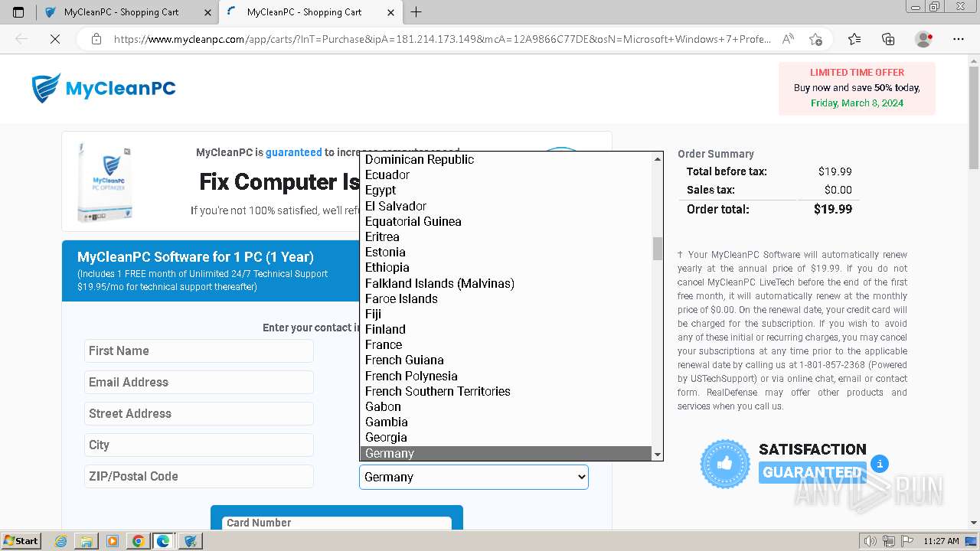The width and height of the screenshot is (980, 551).
Task: Pick Faroe Islands option
Action: point(505,298)
